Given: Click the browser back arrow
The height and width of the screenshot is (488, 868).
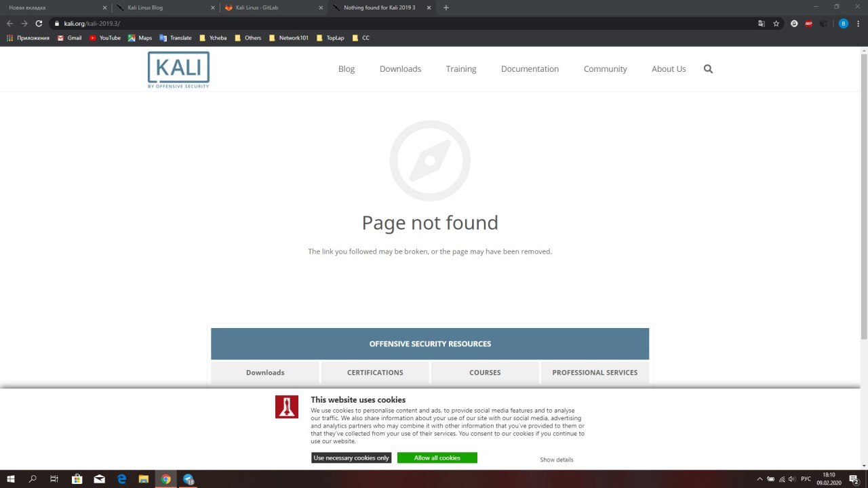Looking at the screenshot, I should tap(9, 23).
